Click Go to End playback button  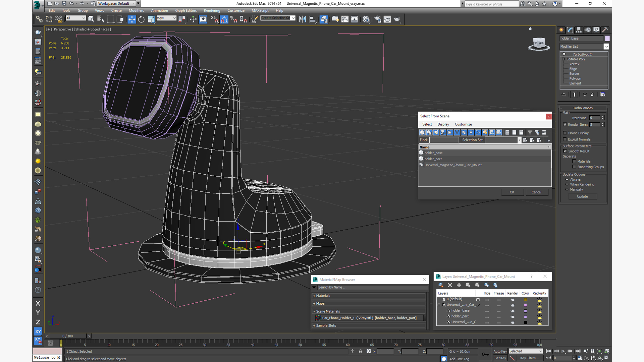tap(578, 351)
